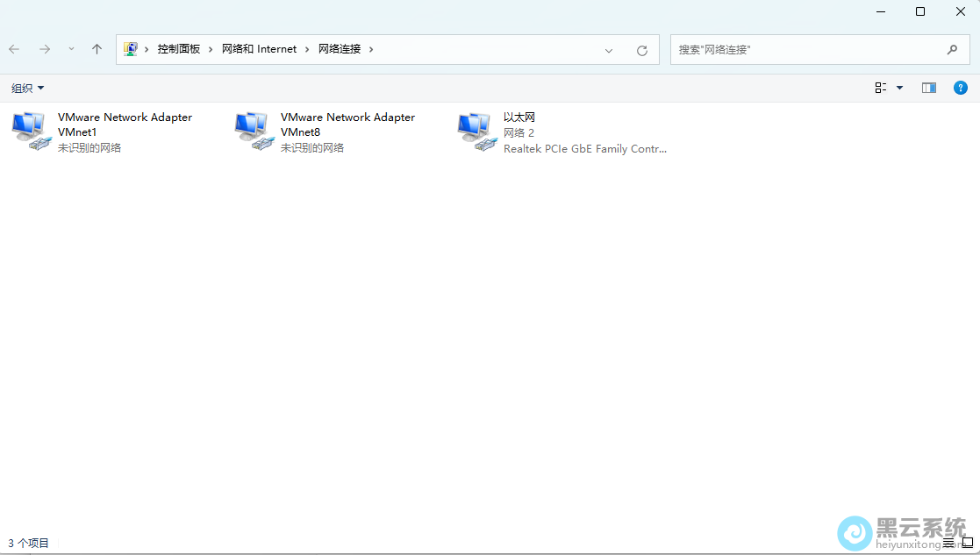Open help with the question mark icon
Screen dimensions: 980x555
click(x=961, y=88)
